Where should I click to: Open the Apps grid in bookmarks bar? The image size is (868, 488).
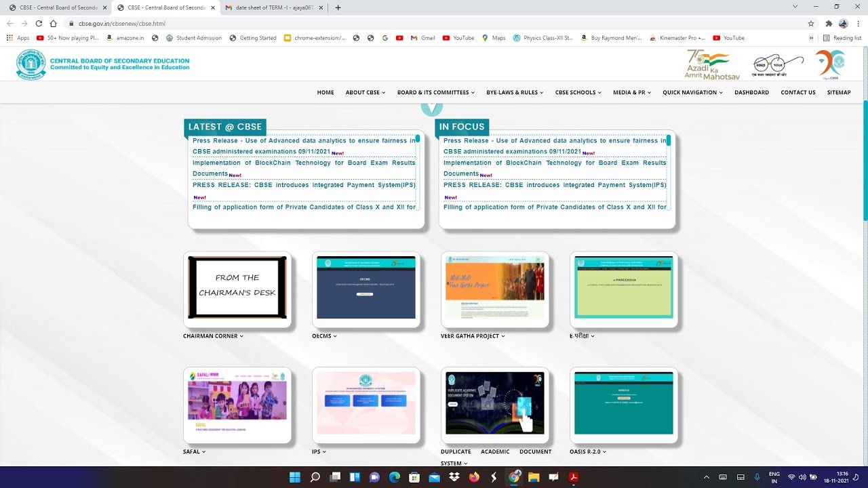pyautogui.click(x=18, y=38)
